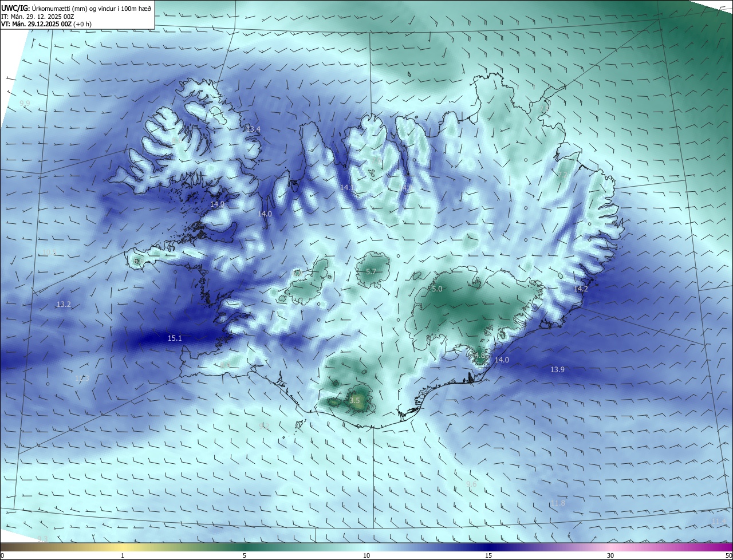This screenshot has width=733, height=560.
Task: Click the '0' tick on the color scale
Action: [x=2, y=556]
